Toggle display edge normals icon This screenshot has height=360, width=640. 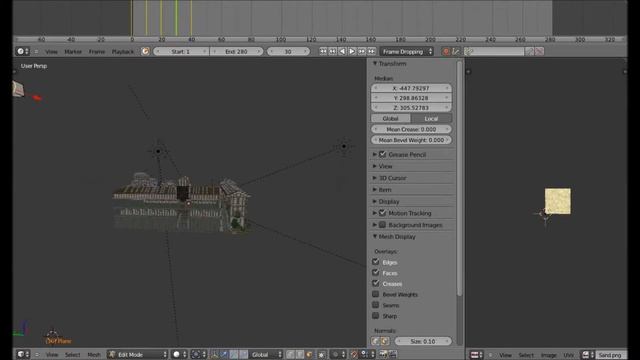point(375,341)
